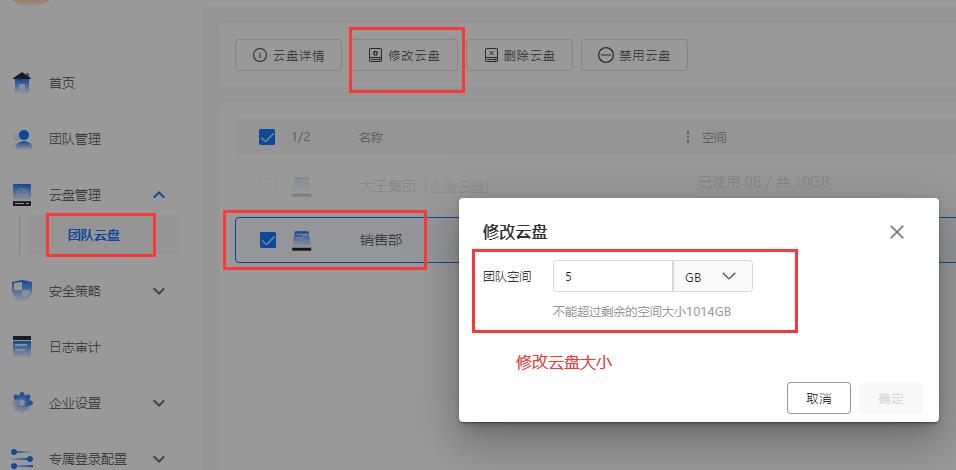Open 首页 in the sidebar

pos(62,83)
